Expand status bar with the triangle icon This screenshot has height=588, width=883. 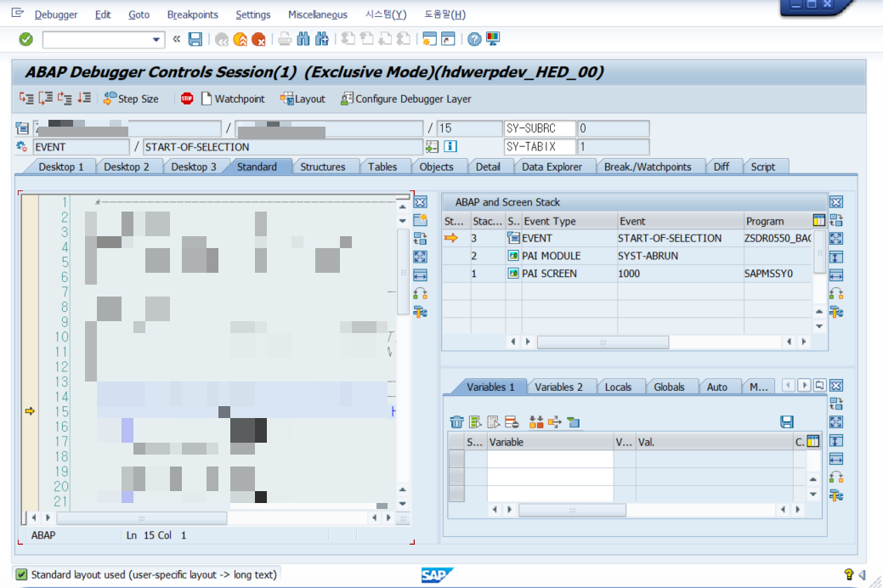tap(862, 574)
